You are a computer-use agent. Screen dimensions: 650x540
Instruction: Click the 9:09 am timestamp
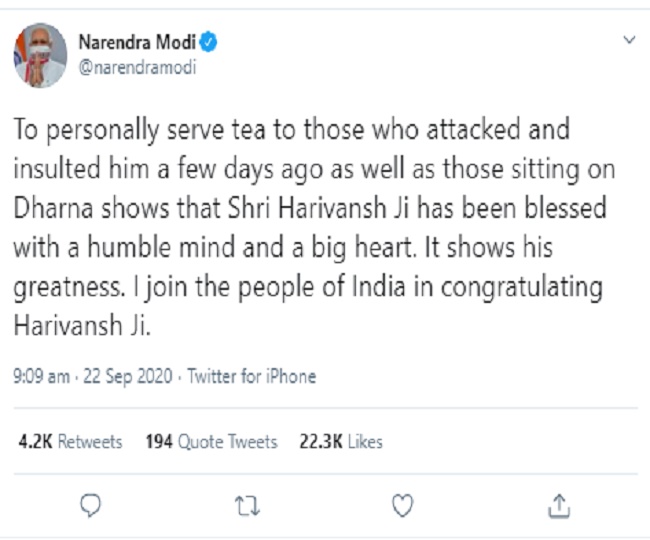pyautogui.click(x=39, y=377)
